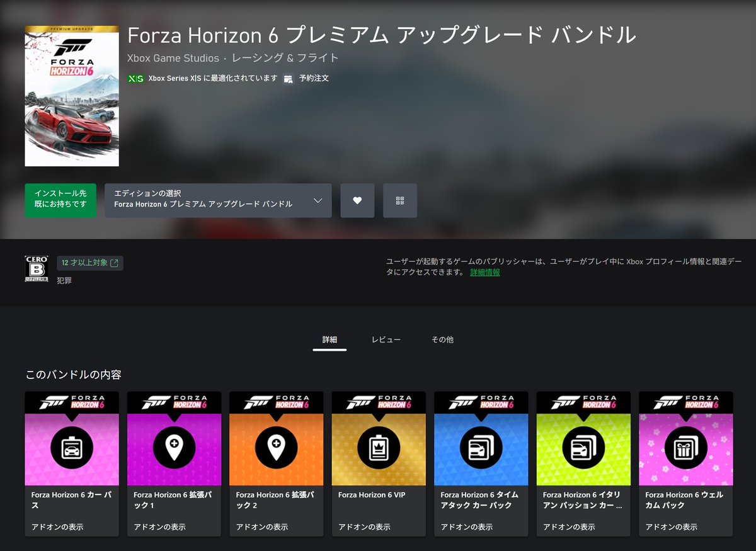
Task: Click the Forza logo header on VIP card
Action: pyautogui.click(x=379, y=402)
